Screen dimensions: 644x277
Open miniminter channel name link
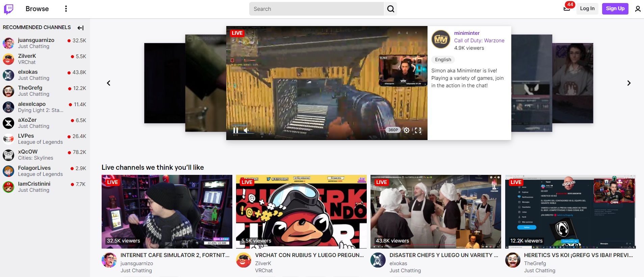(x=467, y=33)
